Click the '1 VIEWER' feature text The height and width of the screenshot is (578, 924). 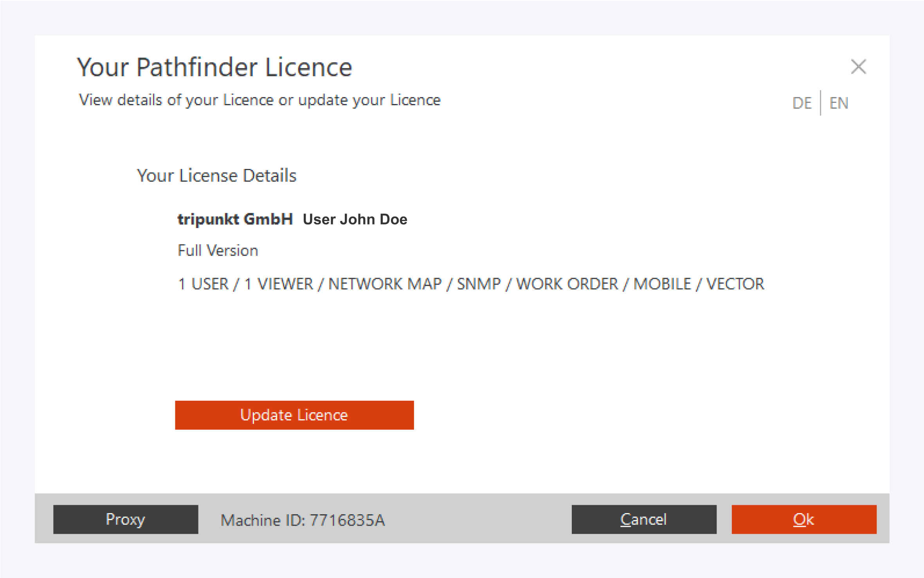[x=279, y=284]
